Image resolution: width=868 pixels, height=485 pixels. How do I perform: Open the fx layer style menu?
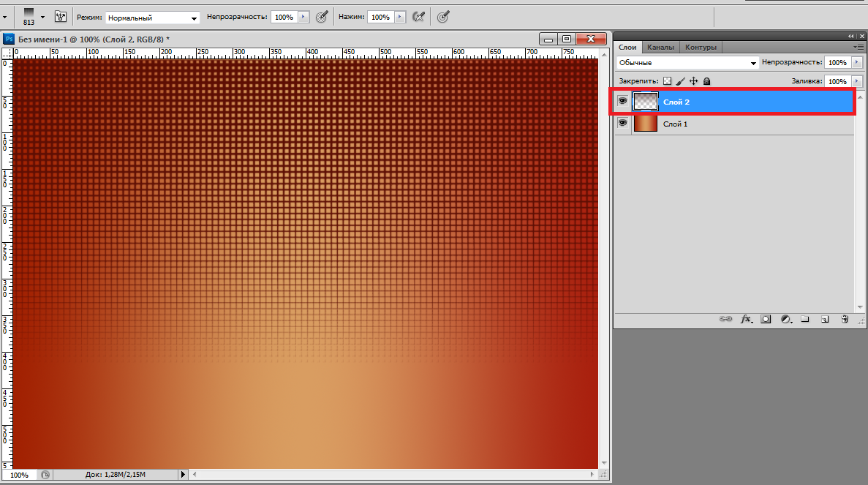(747, 319)
